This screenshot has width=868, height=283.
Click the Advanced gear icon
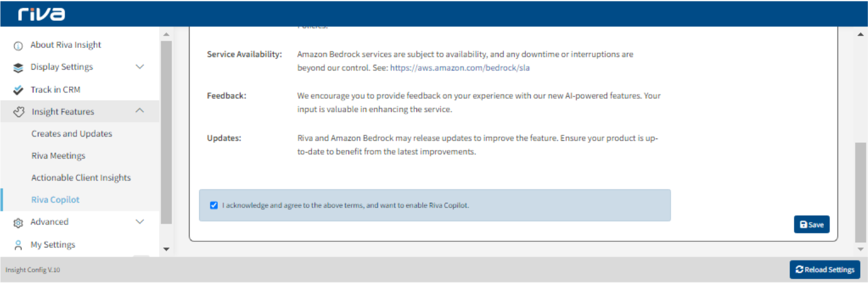click(18, 223)
